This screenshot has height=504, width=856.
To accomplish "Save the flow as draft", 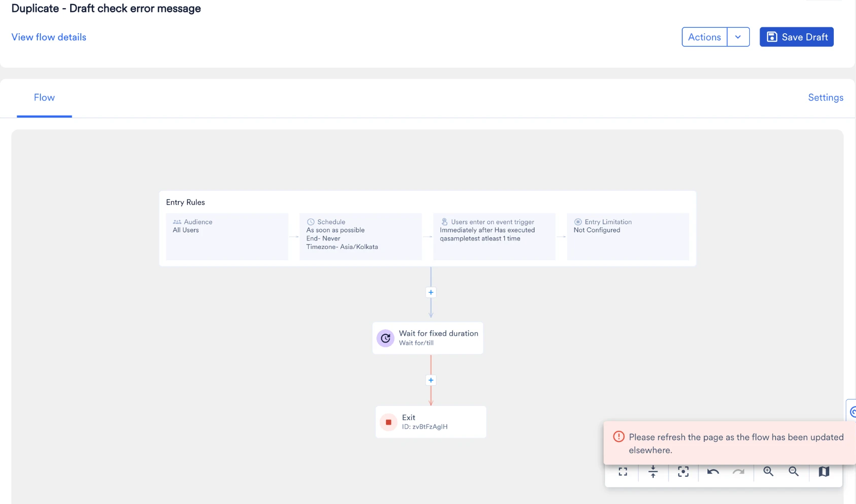I will (x=796, y=37).
